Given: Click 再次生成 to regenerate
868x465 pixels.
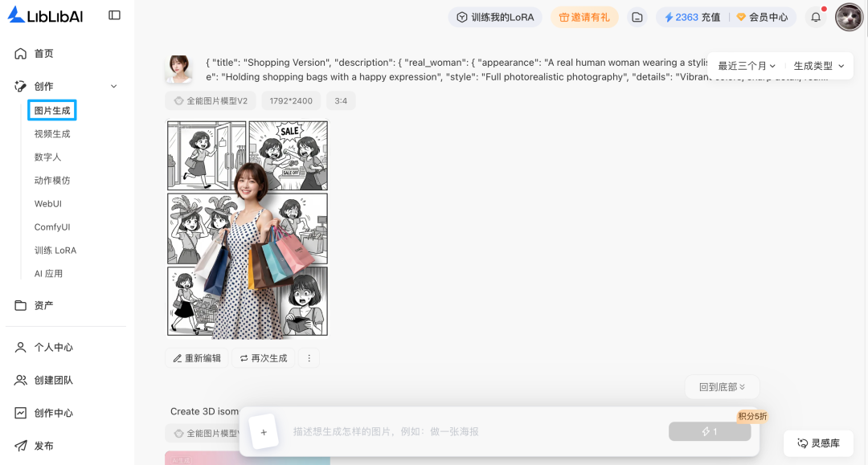Looking at the screenshot, I should (264, 357).
